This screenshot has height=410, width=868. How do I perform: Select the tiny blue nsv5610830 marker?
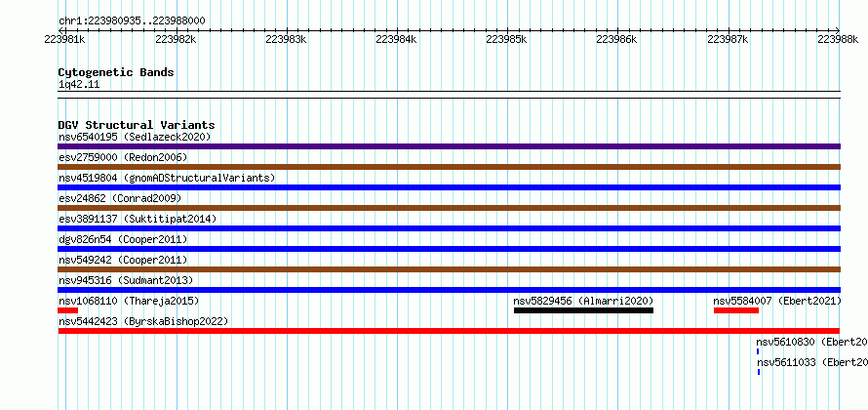pos(758,351)
